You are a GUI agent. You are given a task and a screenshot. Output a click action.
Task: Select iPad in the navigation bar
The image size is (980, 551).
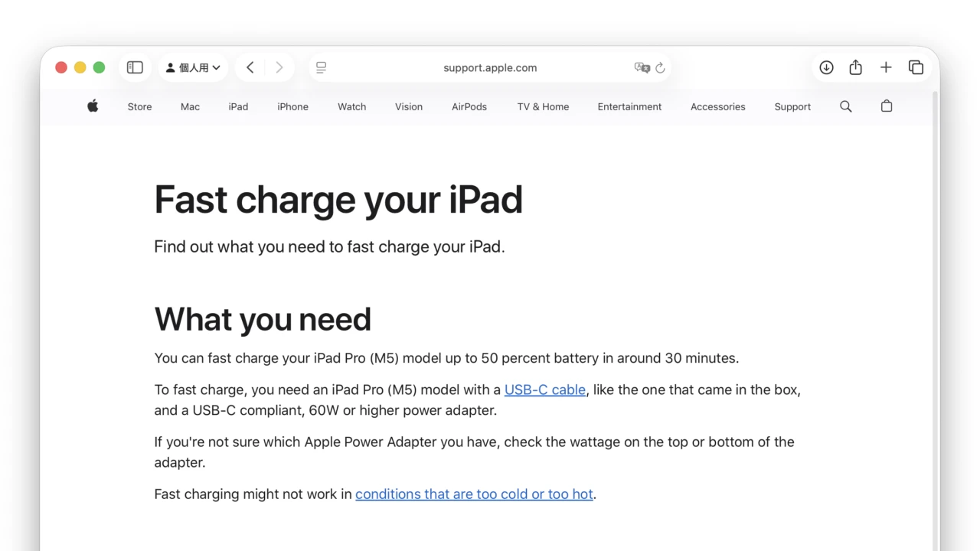(238, 106)
